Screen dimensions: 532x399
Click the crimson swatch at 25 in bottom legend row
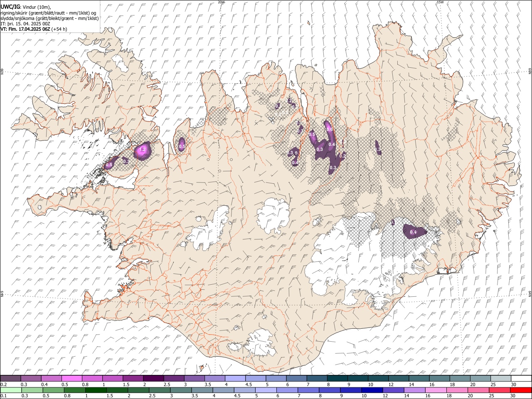point(500,390)
